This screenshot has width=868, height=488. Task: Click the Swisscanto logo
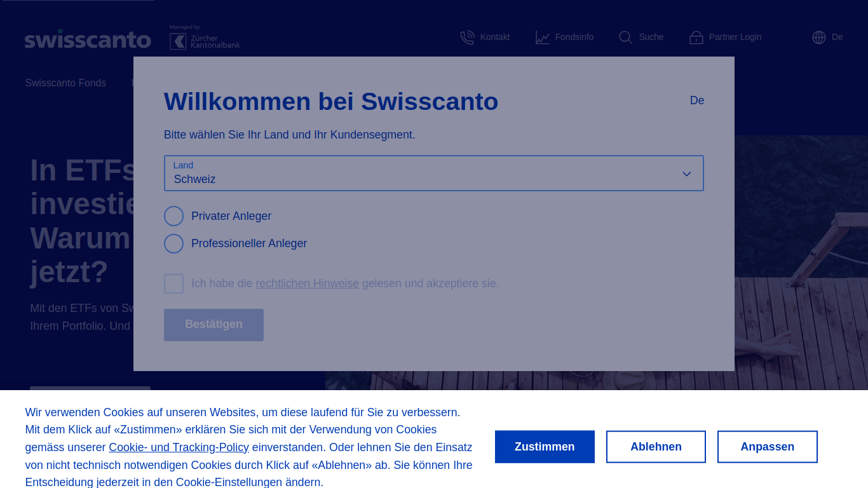[x=88, y=39]
